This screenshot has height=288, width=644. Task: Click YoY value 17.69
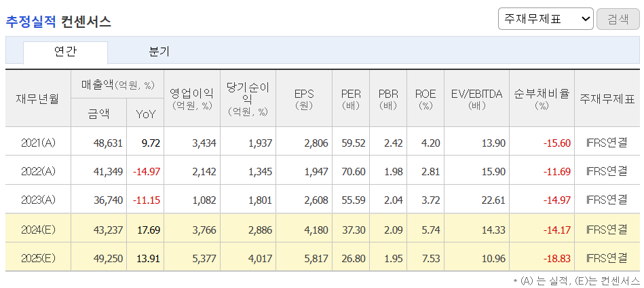point(148,230)
